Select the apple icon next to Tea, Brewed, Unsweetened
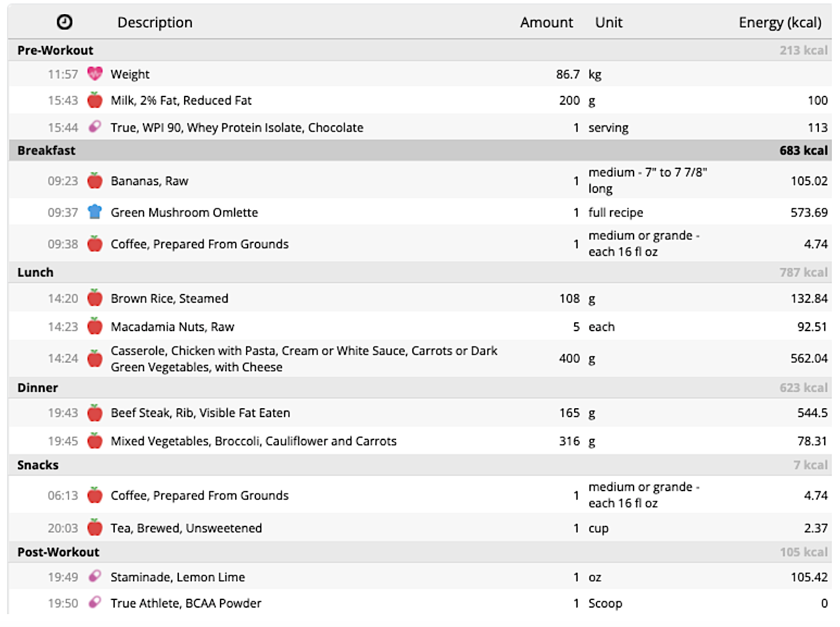This screenshot has width=840, height=627. pos(94,528)
